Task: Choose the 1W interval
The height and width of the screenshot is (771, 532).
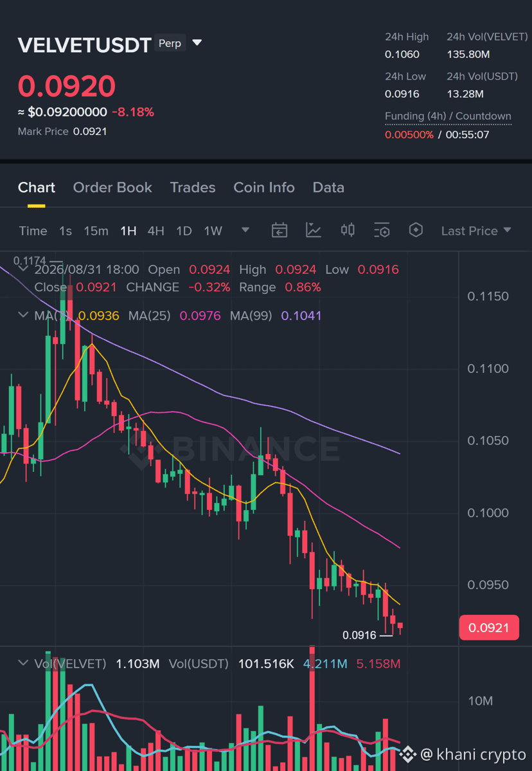Action: pyautogui.click(x=213, y=231)
